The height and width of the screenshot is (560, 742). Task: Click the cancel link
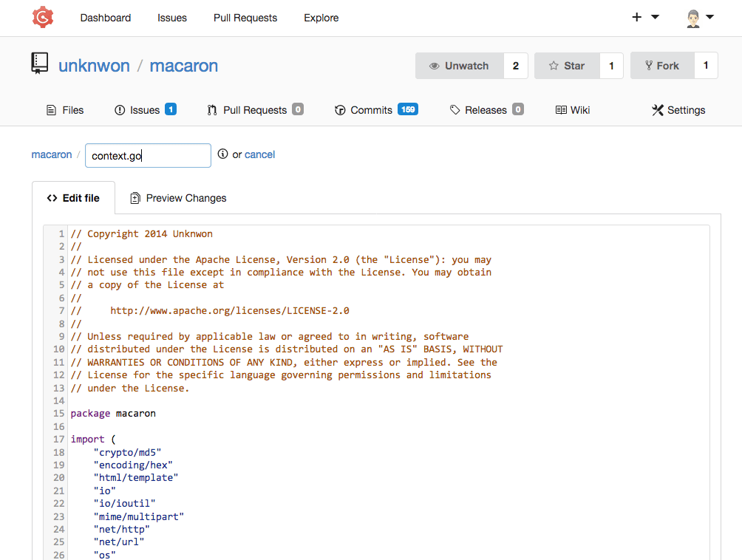point(259,154)
